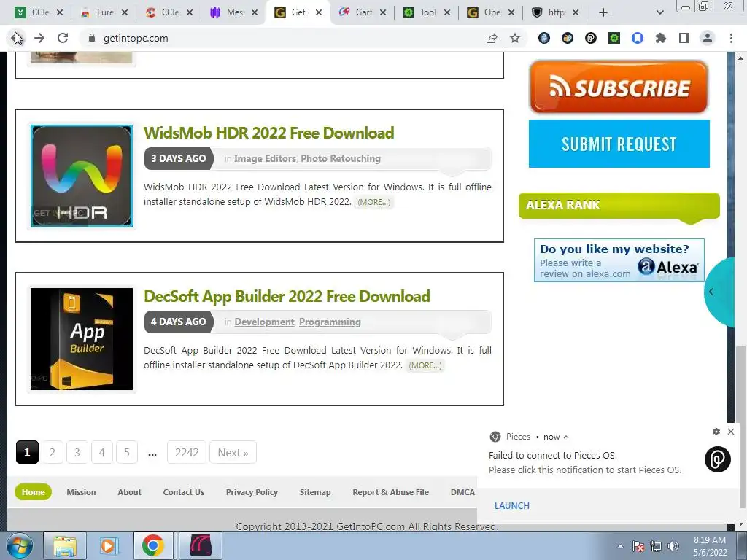Click the App Builder box thumbnail
Screen dimensions: 747x560
click(x=82, y=339)
